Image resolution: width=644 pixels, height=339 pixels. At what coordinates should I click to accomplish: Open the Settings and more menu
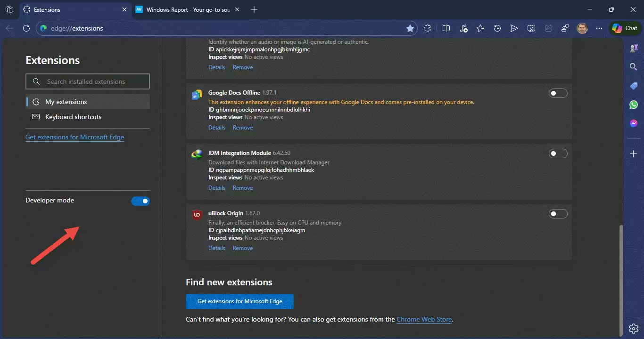[599, 28]
